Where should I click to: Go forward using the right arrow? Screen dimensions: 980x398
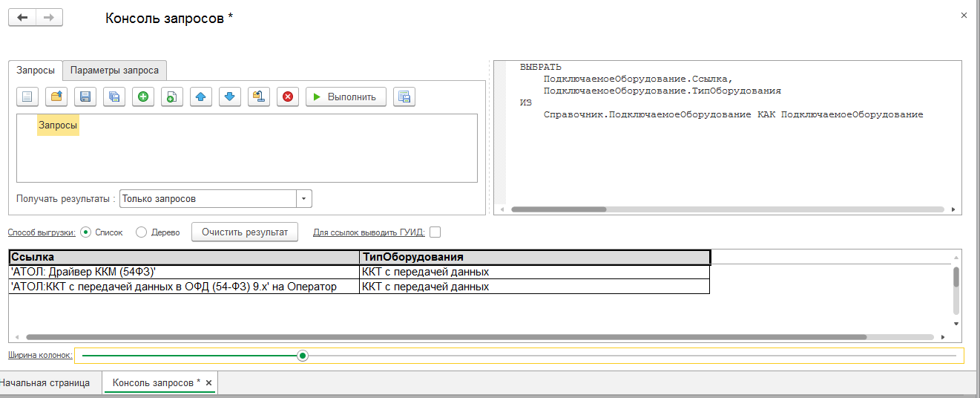[49, 18]
